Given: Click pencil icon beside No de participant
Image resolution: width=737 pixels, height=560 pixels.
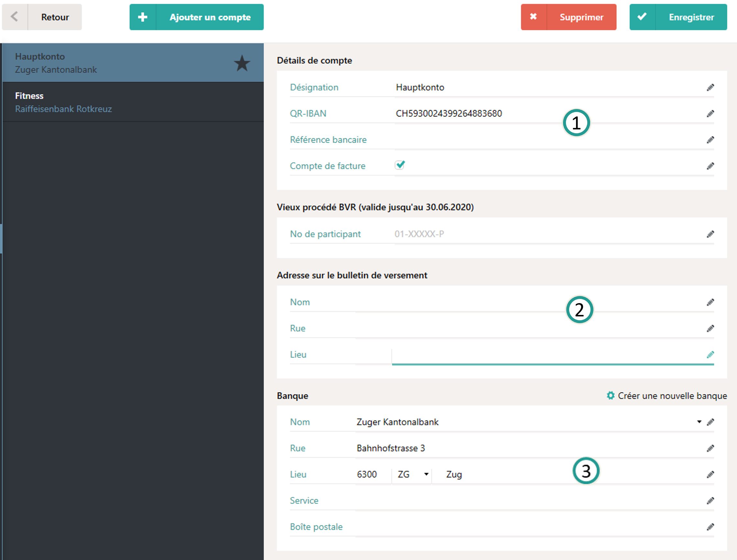Looking at the screenshot, I should 710,234.
